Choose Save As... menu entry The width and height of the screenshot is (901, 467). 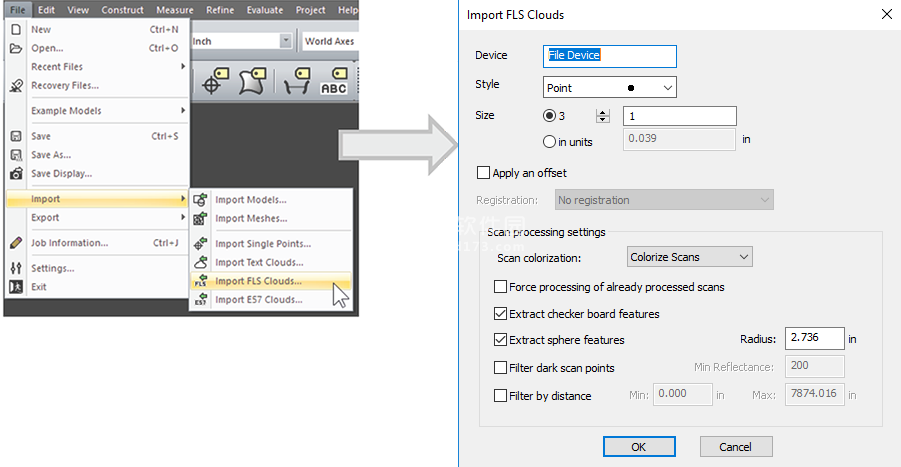point(98,155)
